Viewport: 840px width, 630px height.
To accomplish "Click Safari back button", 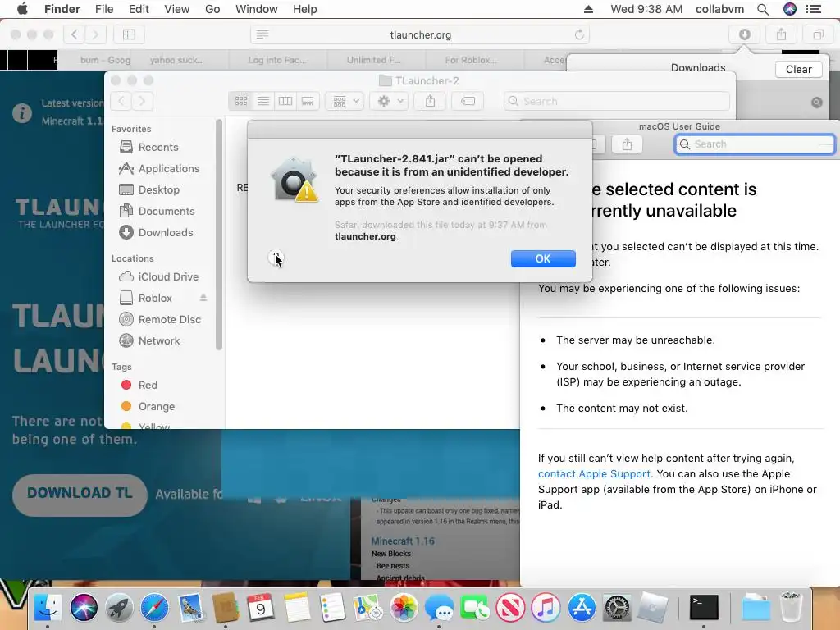I will pyautogui.click(x=74, y=34).
